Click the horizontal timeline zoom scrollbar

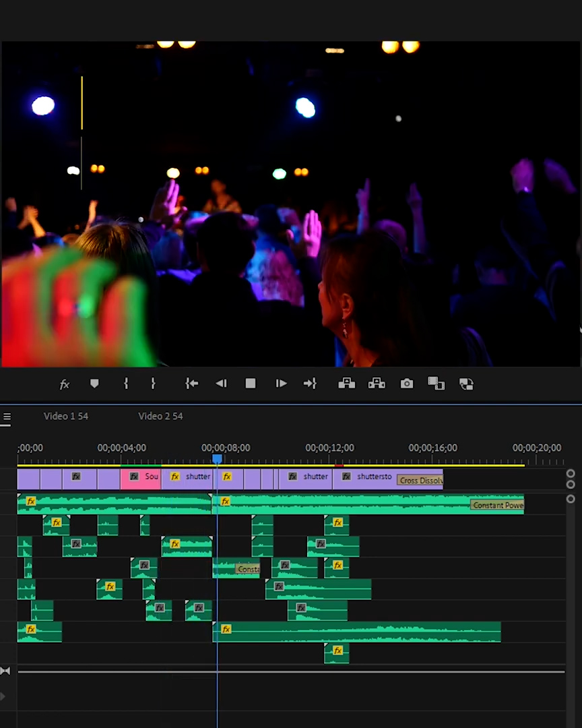[291, 671]
